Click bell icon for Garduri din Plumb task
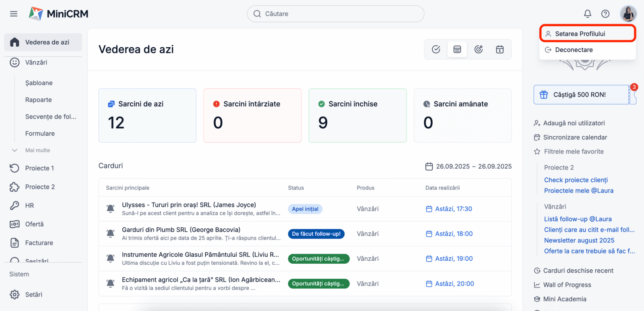 [x=110, y=233]
